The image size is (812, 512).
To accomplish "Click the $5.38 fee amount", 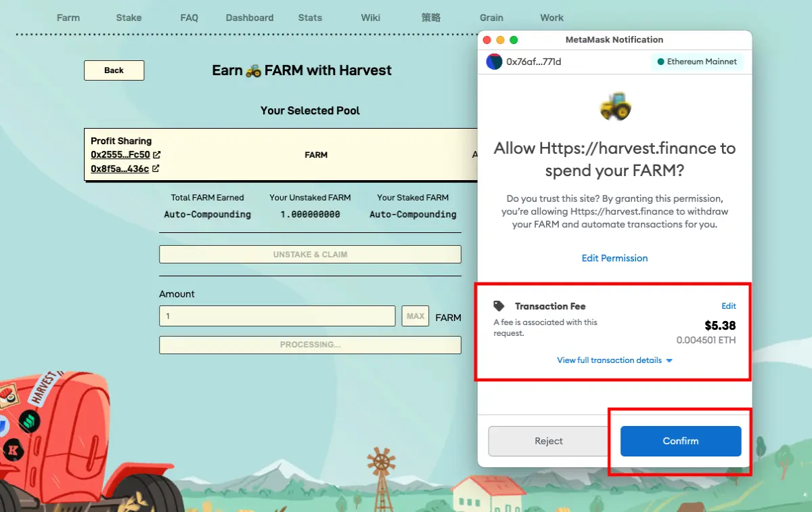I will 720,326.
